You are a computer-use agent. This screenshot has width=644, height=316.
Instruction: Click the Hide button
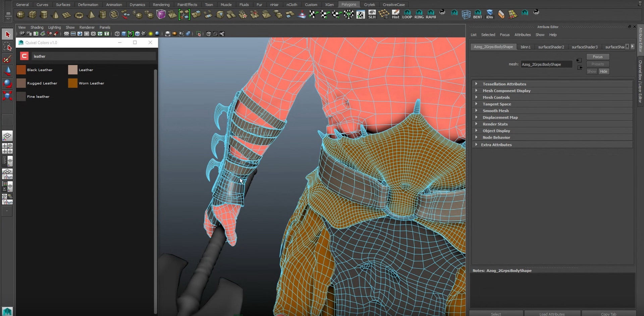(603, 71)
